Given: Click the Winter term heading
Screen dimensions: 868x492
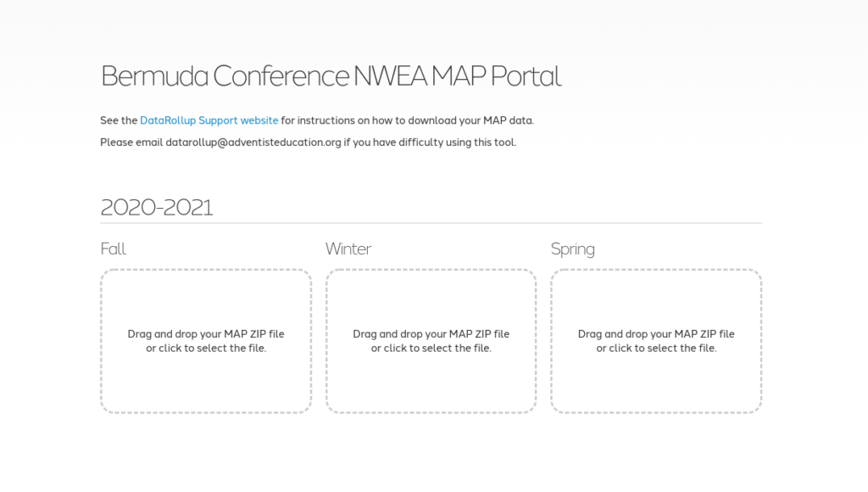Looking at the screenshot, I should pos(348,249).
